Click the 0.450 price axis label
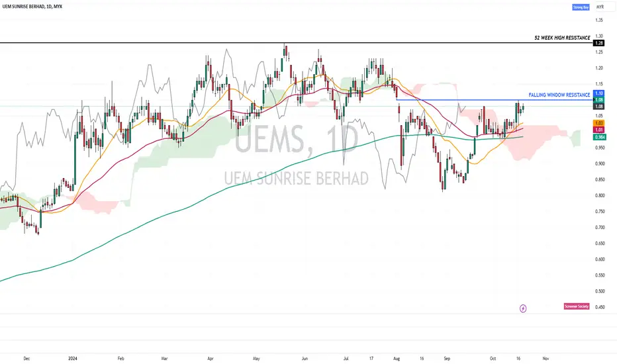The image size is (617, 364). coord(600,307)
